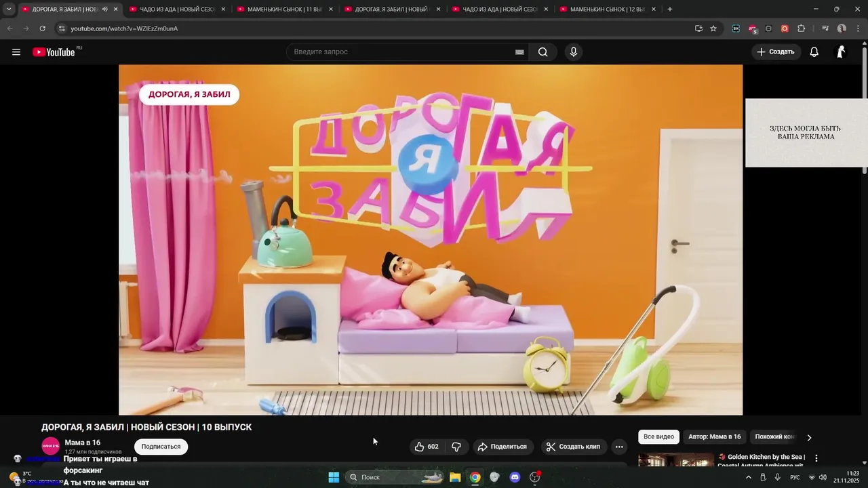This screenshot has width=868, height=488.
Task: Click the SIK extension icon
Action: [736, 28]
